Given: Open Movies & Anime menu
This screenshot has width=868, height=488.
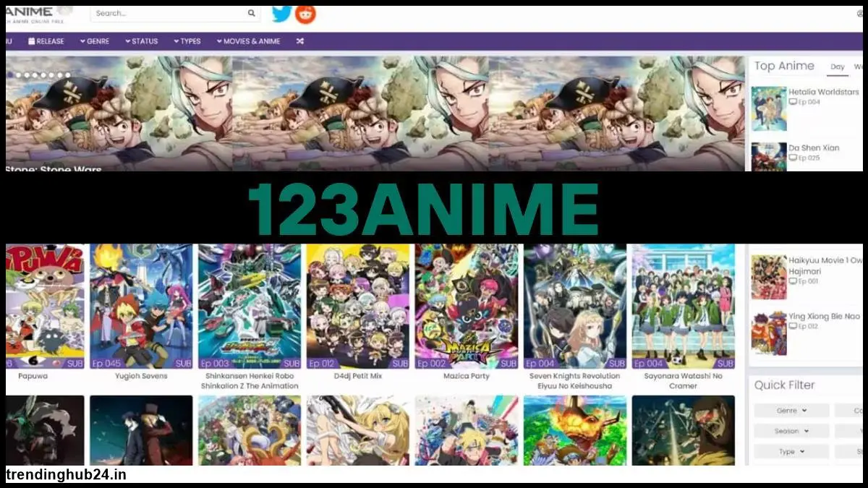Looking at the screenshot, I should tap(248, 41).
